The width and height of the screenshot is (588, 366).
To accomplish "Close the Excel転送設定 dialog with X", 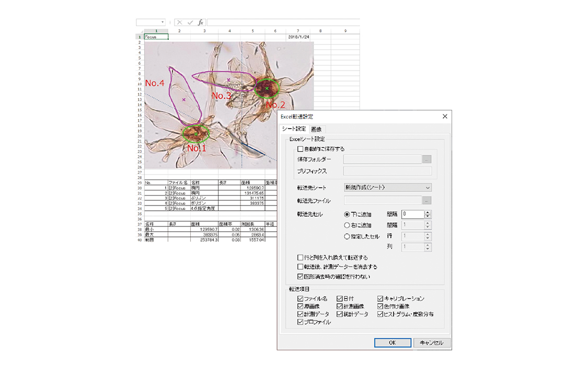I will pos(445,116).
